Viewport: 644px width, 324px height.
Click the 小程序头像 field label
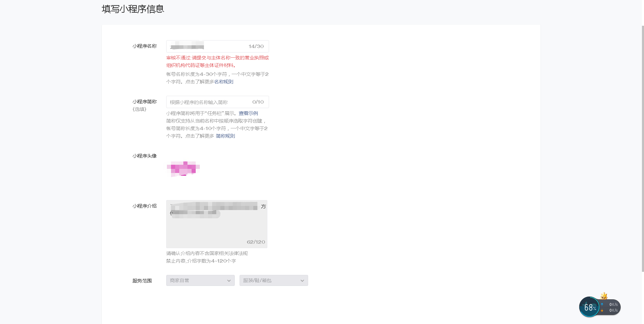(x=145, y=156)
